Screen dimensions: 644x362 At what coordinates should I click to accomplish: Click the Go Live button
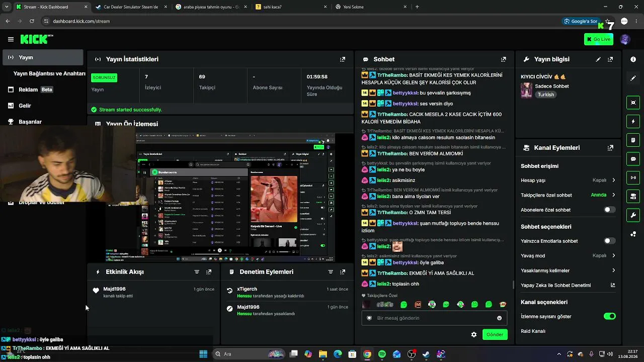pyautogui.click(x=599, y=39)
